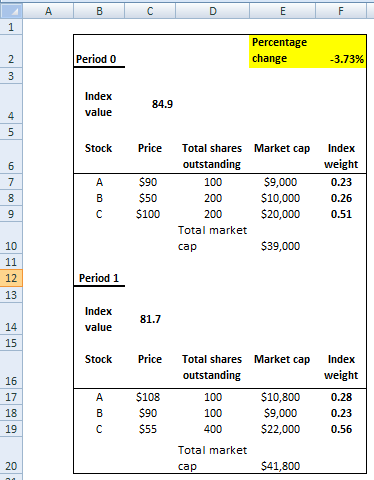Click Period 1 'Market cap' heading

(282, 360)
